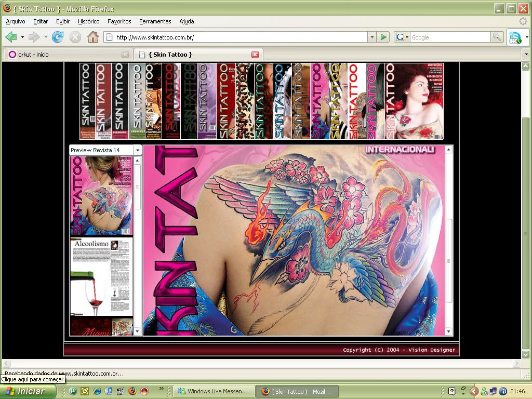The image size is (532, 399).
Task: Click the green Go arrow next to address bar
Action: tap(383, 37)
